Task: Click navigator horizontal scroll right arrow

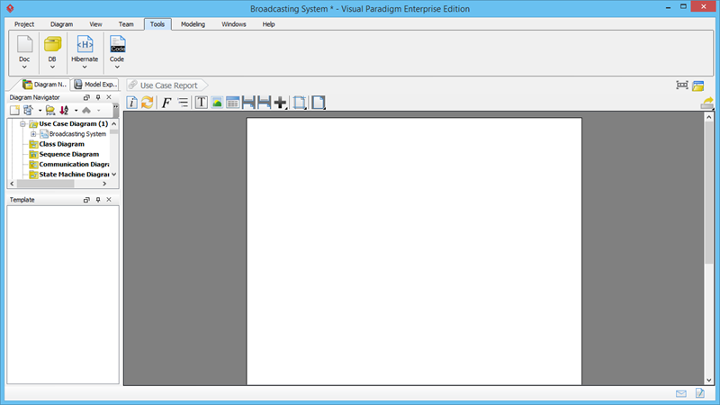Action: click(x=104, y=184)
